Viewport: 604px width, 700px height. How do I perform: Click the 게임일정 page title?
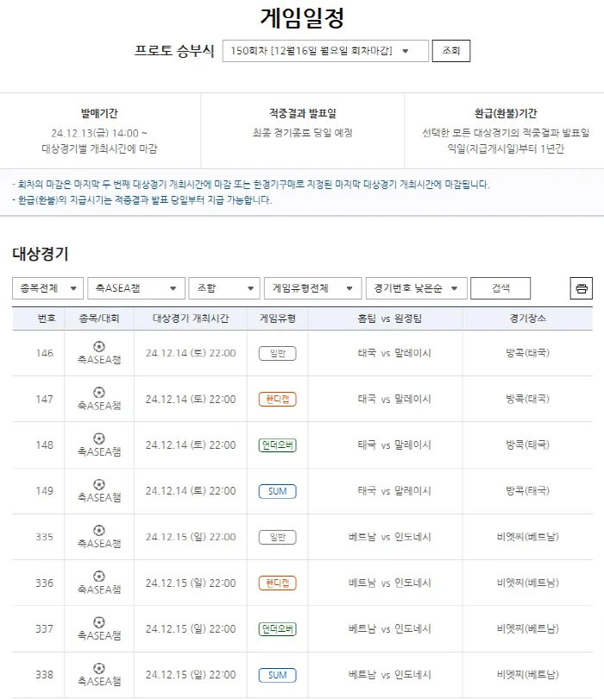pos(302,18)
